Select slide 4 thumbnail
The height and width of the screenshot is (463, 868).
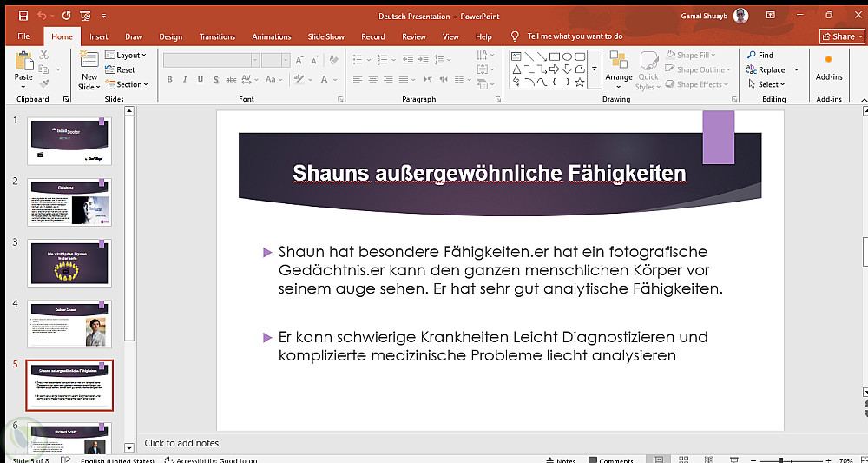click(69, 324)
